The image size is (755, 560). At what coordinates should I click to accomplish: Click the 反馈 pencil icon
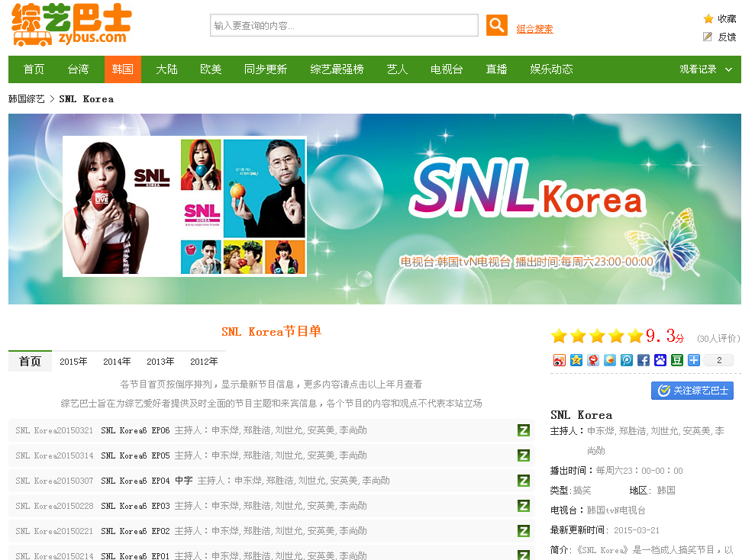708,37
